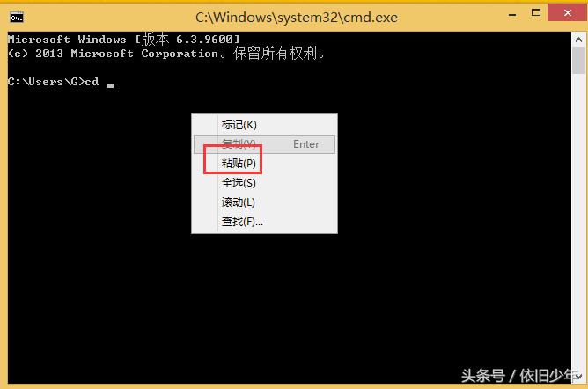Minimize the cmd.exe window

(x=512, y=15)
